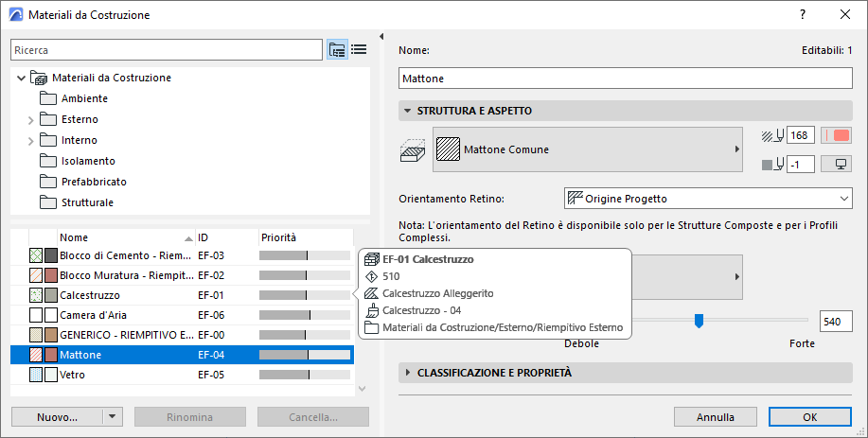Switch to folder tree view
The width and height of the screenshot is (868, 438).
[x=337, y=49]
